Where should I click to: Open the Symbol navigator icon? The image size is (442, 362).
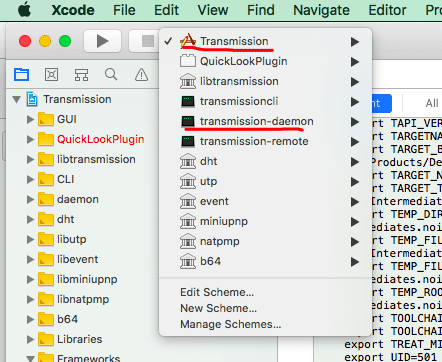click(51, 74)
